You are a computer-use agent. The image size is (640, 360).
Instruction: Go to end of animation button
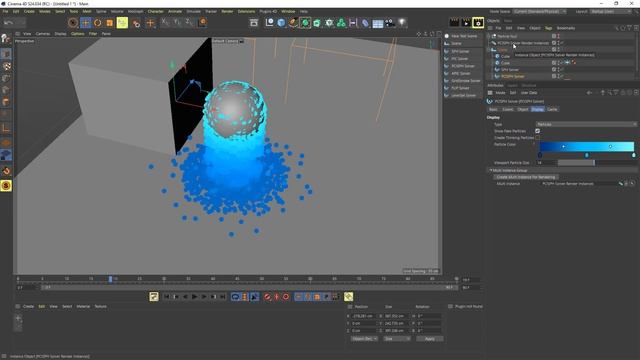223,297
